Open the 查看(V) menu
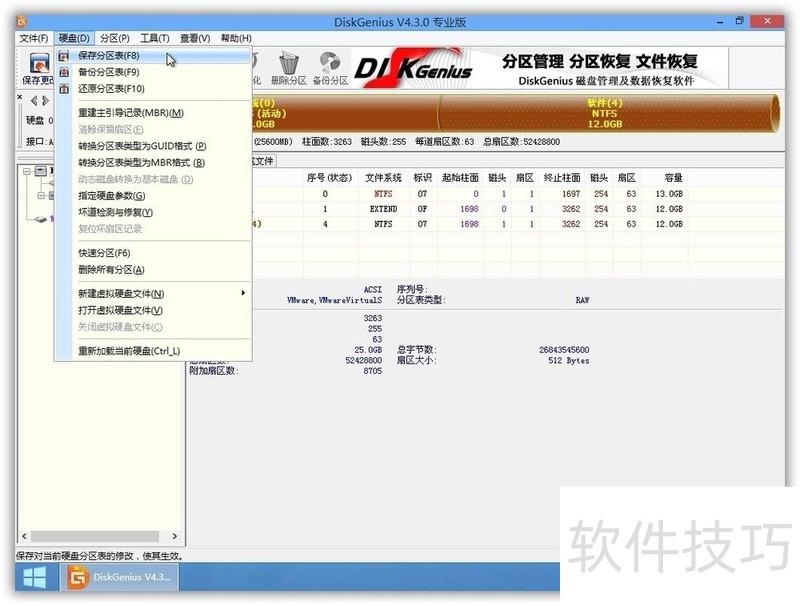Image resolution: width=800 pixels, height=606 pixels. coord(195,38)
